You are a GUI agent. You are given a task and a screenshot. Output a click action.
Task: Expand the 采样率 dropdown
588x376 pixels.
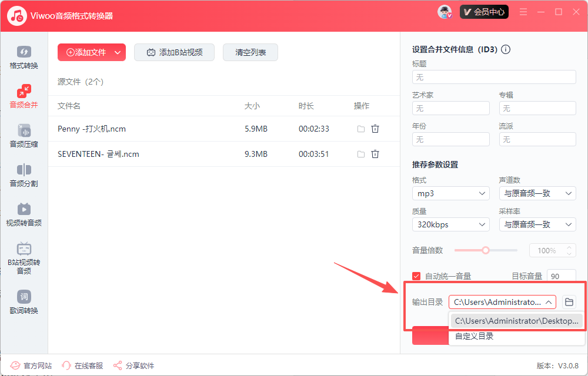[537, 224]
